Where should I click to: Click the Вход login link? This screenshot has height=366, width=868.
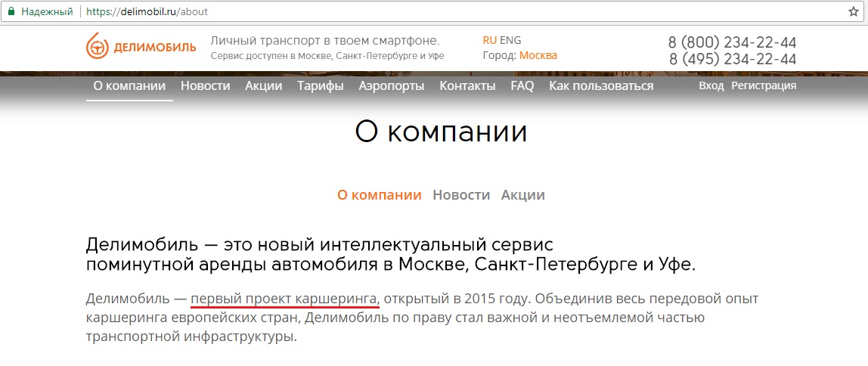click(711, 85)
